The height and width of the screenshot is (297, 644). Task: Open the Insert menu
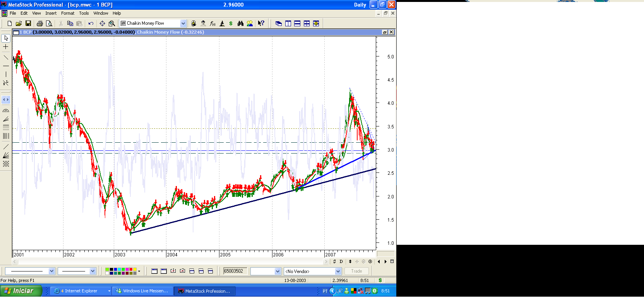tap(51, 13)
